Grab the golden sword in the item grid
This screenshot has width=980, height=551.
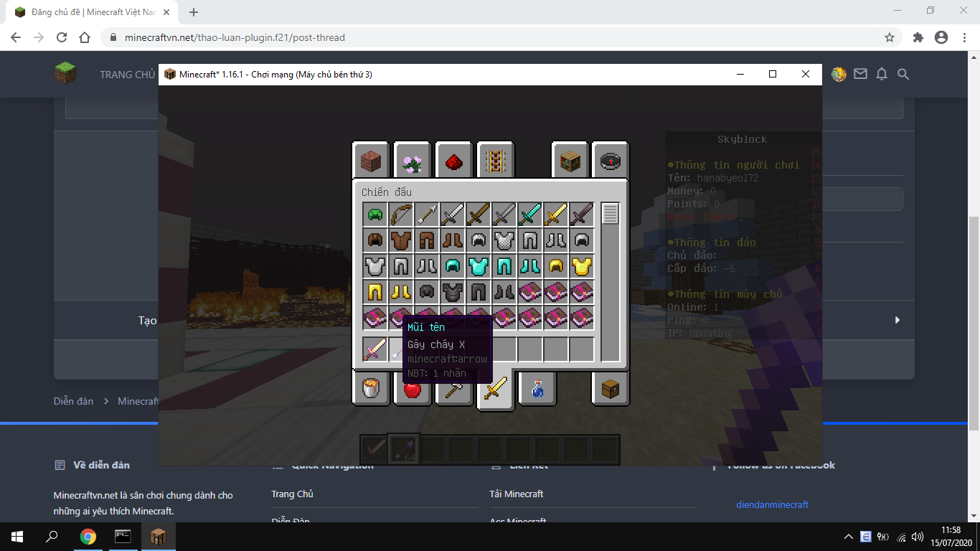(556, 215)
